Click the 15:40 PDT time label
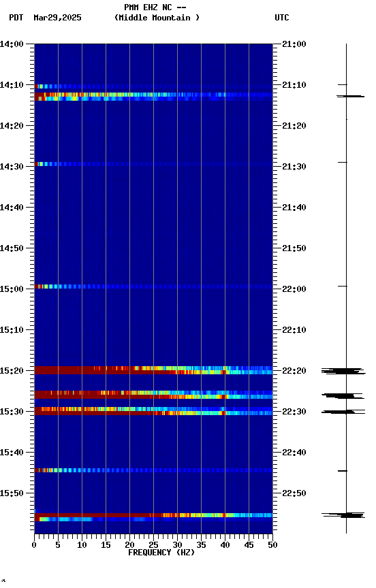Image resolution: width=376 pixels, height=588 pixels. [x=12, y=453]
